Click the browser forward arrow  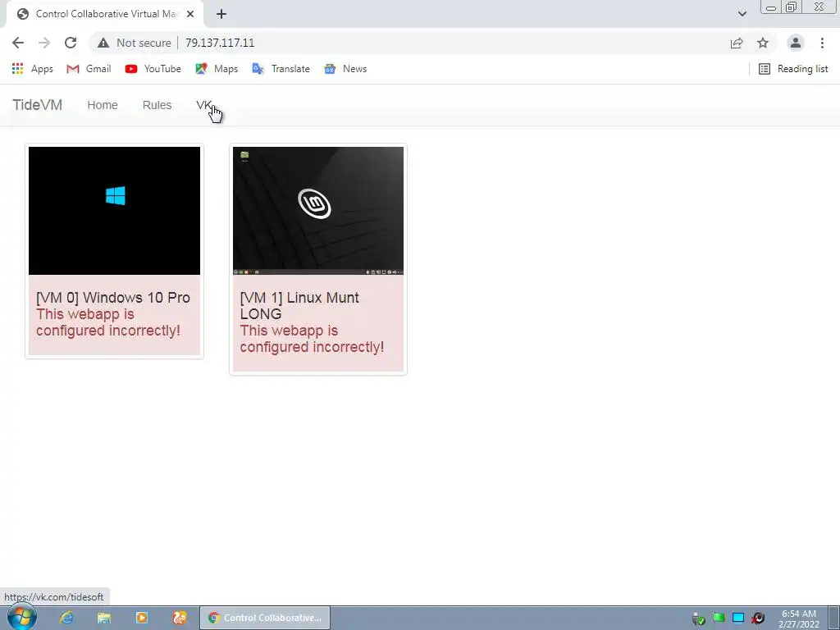point(44,43)
